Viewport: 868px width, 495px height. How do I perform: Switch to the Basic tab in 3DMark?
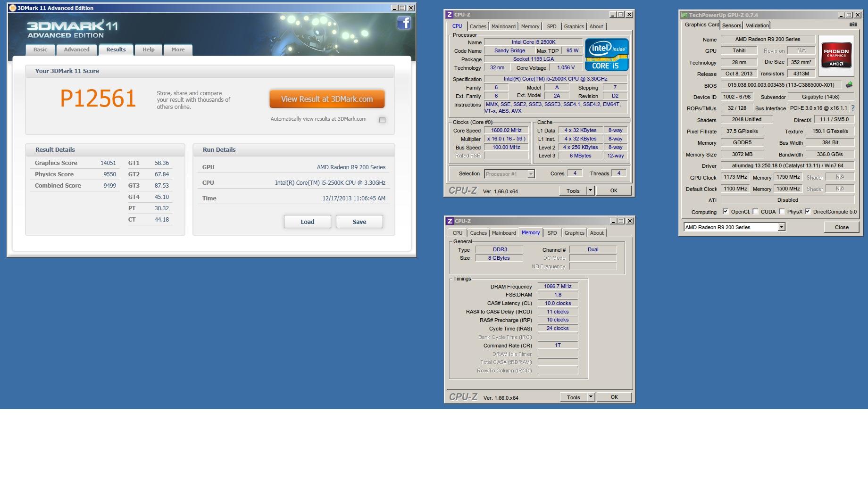41,49
